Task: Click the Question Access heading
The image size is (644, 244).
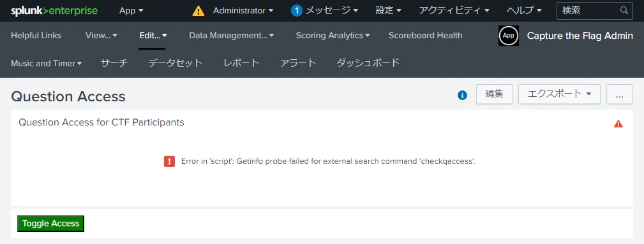Action: [68, 96]
